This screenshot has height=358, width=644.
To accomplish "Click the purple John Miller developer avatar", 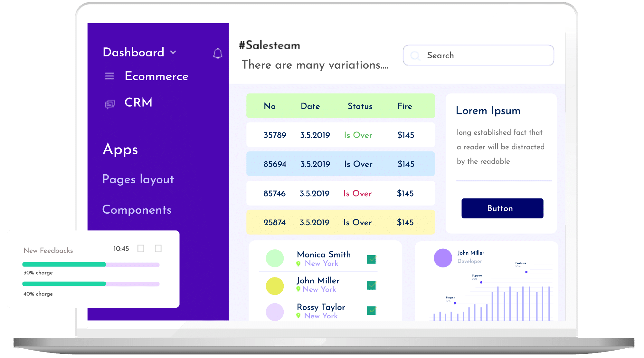I will point(443,258).
